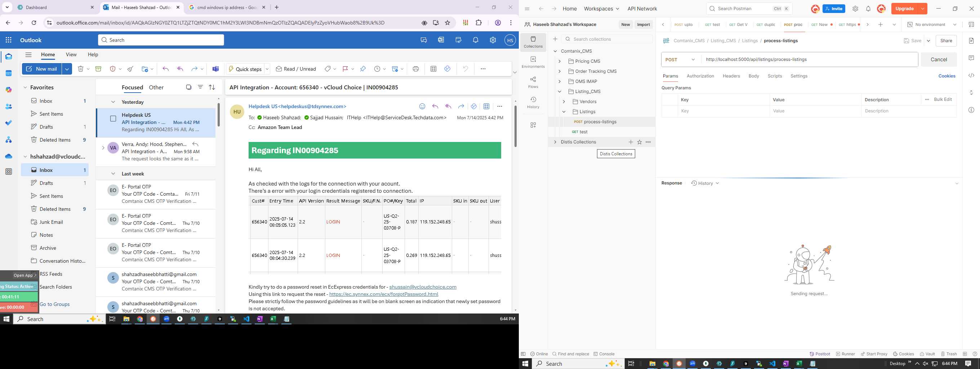Toggle the Outlook navigation pane hamburger
Image resolution: width=980 pixels, height=369 pixels.
[28, 54]
